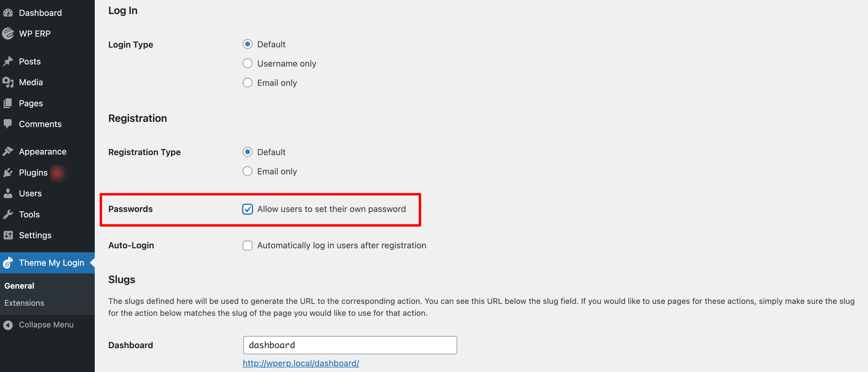This screenshot has width=868, height=372.
Task: Uncheck Allow users to set their own password
Action: pos(248,209)
